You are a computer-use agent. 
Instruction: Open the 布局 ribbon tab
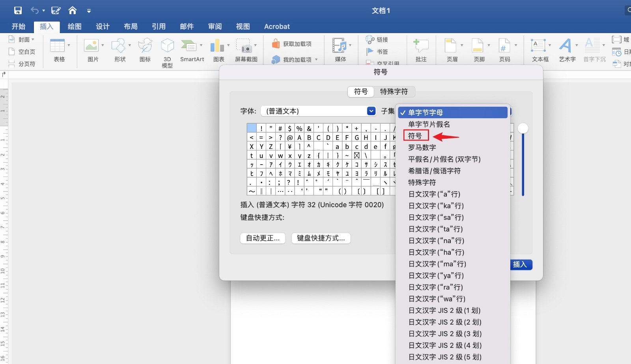point(131,26)
